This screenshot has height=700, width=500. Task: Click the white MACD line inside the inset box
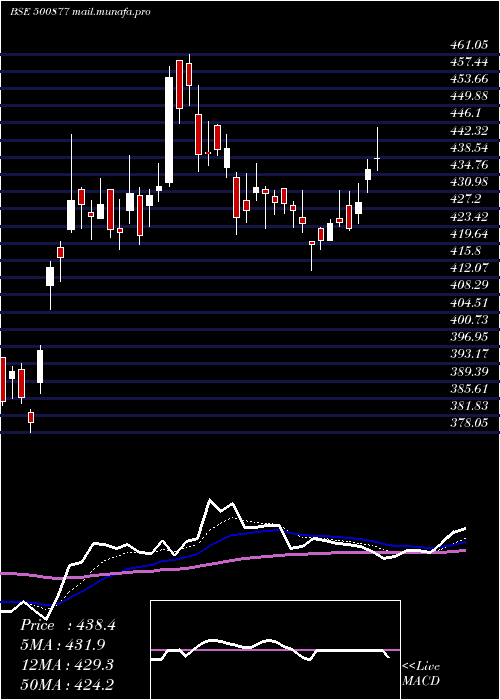(x=270, y=648)
